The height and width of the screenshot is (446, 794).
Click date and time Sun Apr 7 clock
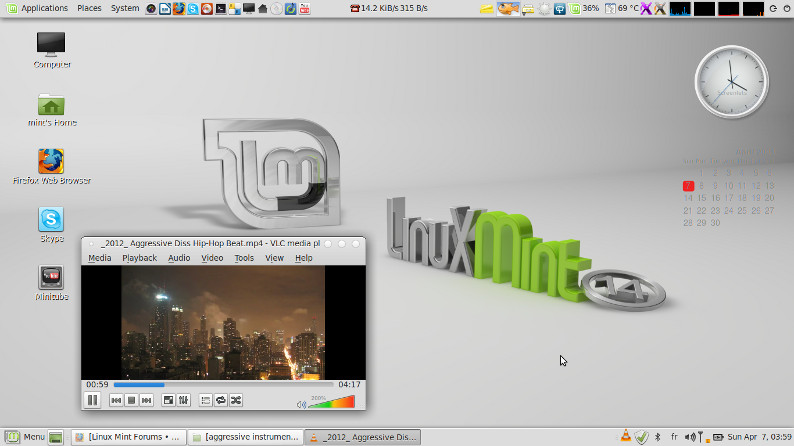tap(759, 437)
